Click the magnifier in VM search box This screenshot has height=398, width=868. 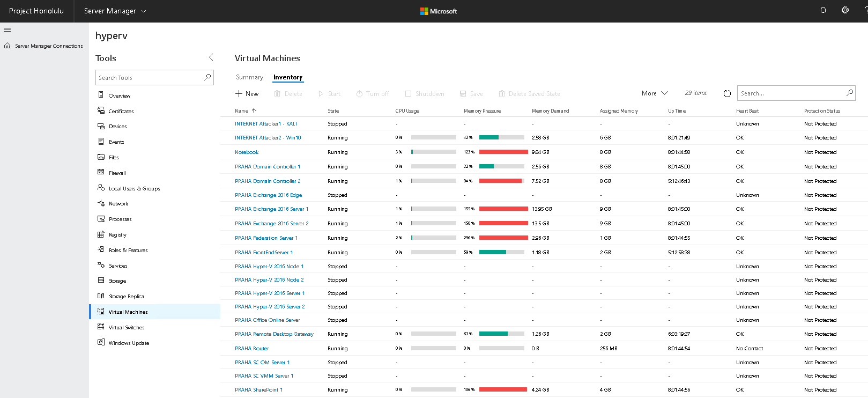[850, 93]
